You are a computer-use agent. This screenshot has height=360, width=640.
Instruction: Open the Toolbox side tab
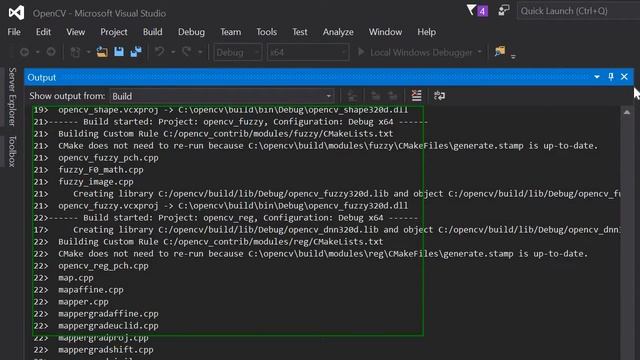(12, 151)
